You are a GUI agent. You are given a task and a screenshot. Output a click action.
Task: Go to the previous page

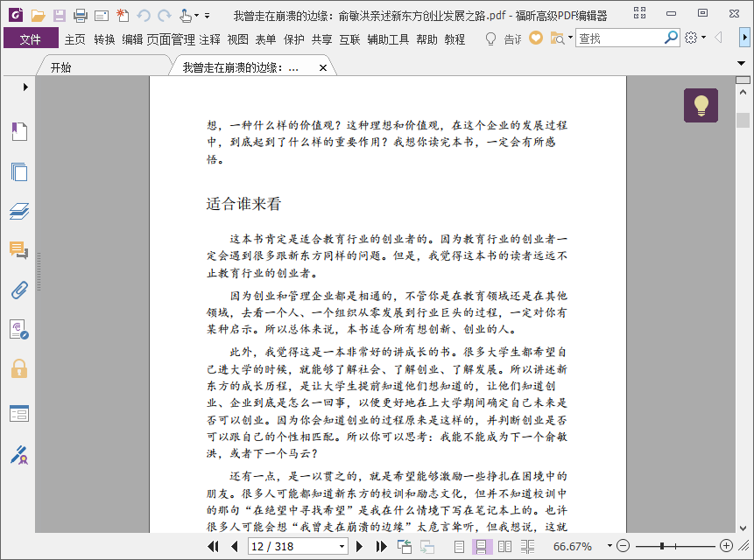[235, 546]
